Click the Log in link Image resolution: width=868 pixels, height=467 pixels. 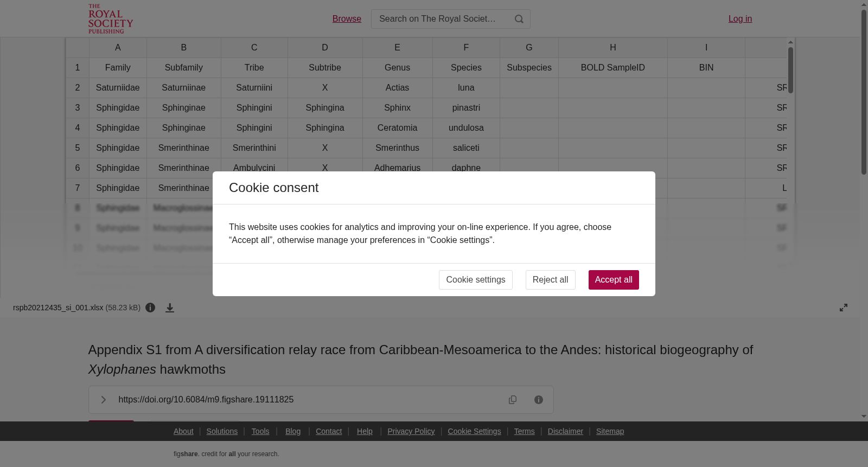(740, 19)
